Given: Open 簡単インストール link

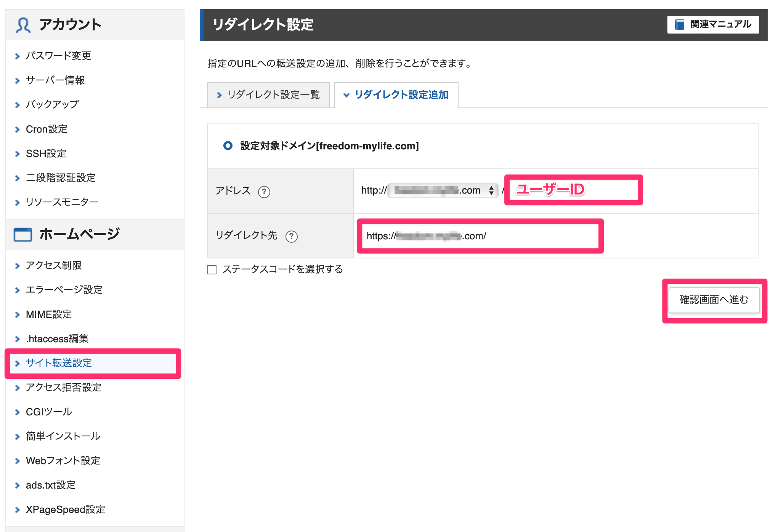Looking at the screenshot, I should pos(63,436).
